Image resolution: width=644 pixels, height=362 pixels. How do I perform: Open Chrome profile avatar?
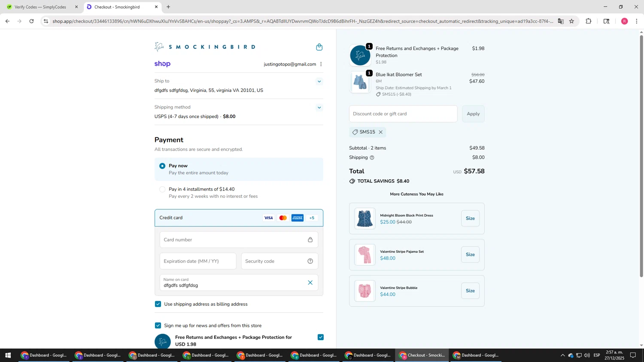coord(625,21)
